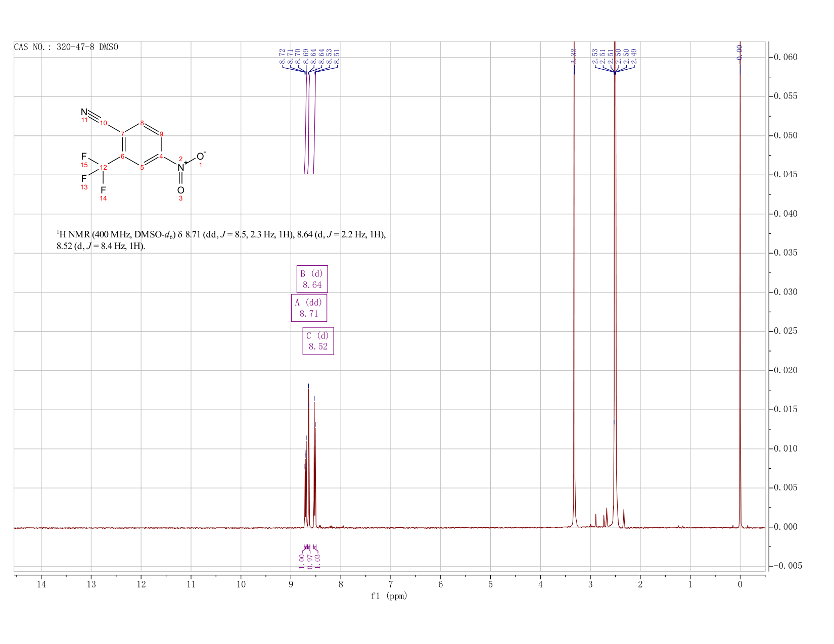The height and width of the screenshot is (644, 834).
Task: Click the x-axis tick label 0
Action: [740, 584]
